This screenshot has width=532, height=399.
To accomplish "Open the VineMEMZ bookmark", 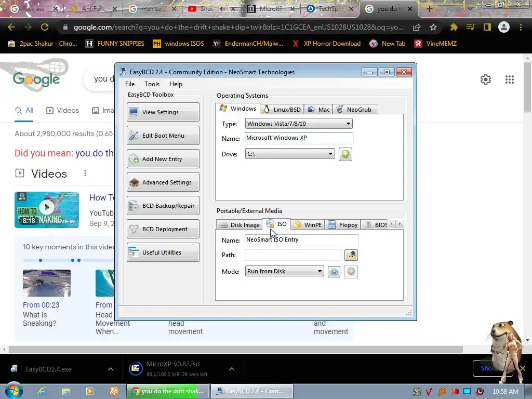I will (x=436, y=44).
